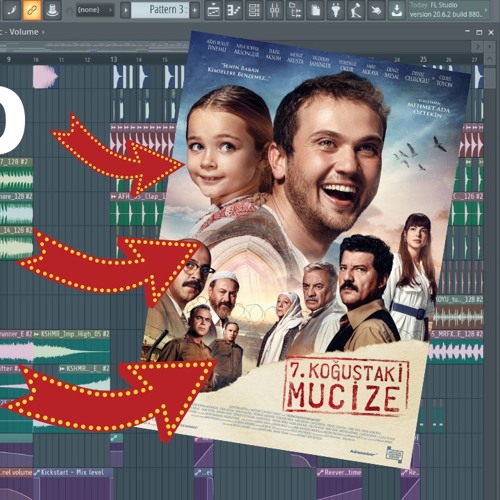Add a new pattern with the plus button
The width and height of the screenshot is (500, 500).
(x=195, y=10)
